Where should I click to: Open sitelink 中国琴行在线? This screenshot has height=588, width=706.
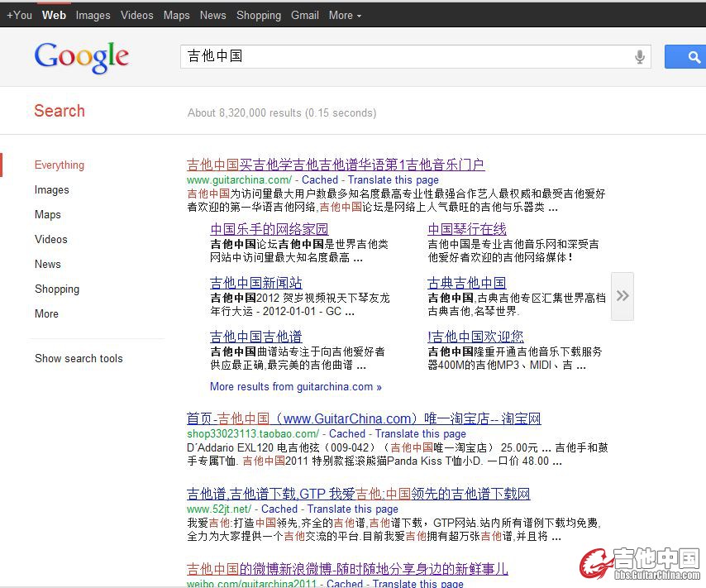467,229
